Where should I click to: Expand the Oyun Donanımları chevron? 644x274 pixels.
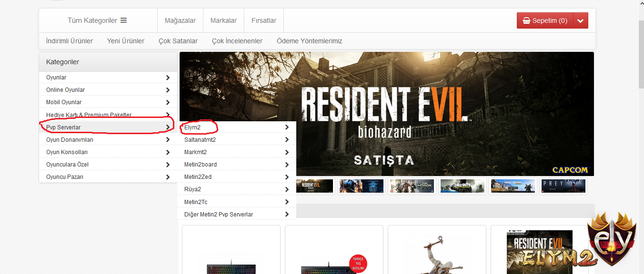(168, 139)
